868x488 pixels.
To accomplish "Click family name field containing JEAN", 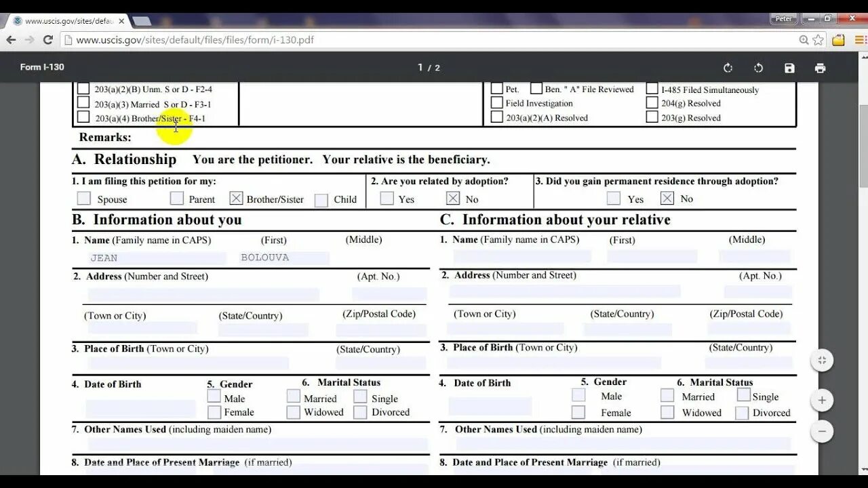I will pyautogui.click(x=157, y=258).
